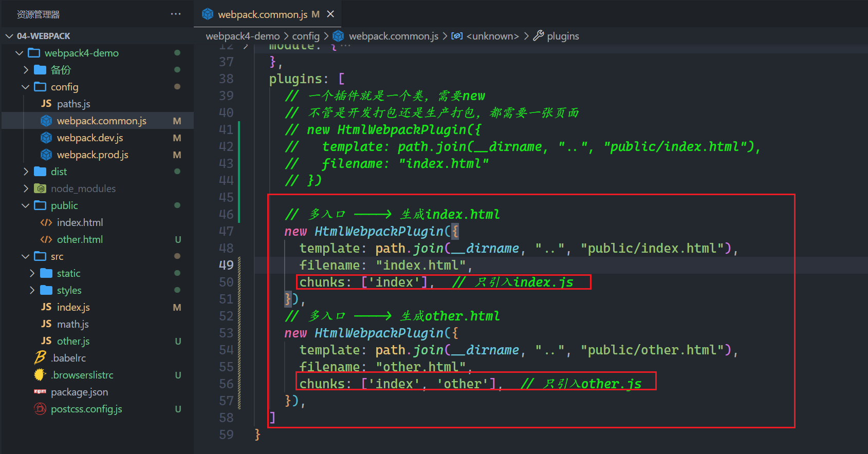868x454 pixels.
Task: Place cursor on filename "index.html" line
Action: click(x=386, y=265)
